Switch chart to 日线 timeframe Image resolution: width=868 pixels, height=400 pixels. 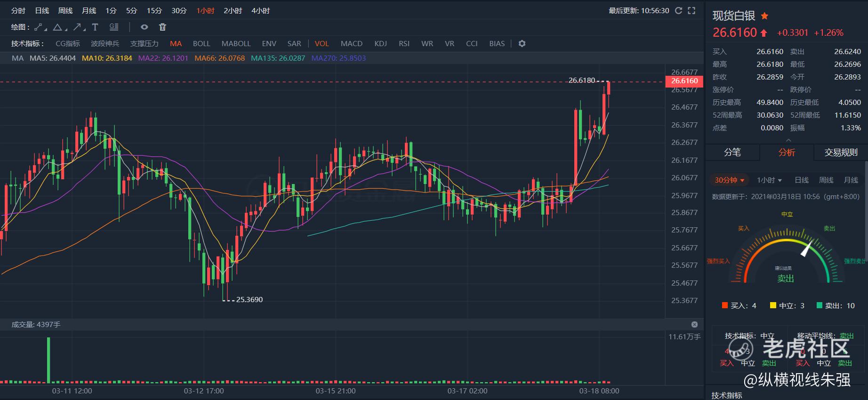[x=42, y=10]
